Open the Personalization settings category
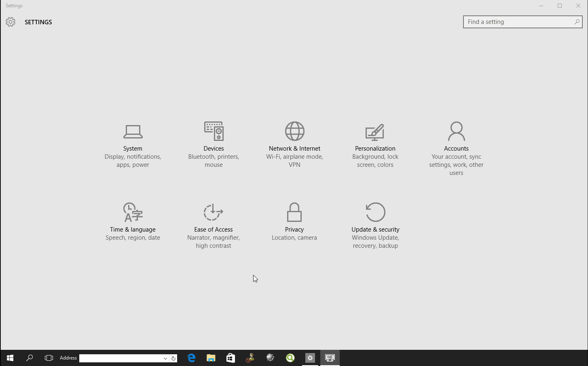Image resolution: width=588 pixels, height=366 pixels. point(375,146)
